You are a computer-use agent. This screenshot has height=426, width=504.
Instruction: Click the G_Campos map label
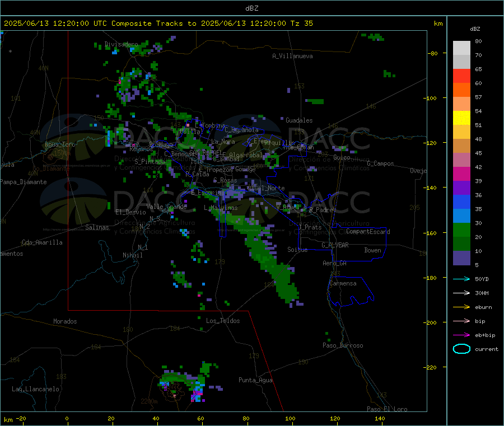click(x=380, y=163)
